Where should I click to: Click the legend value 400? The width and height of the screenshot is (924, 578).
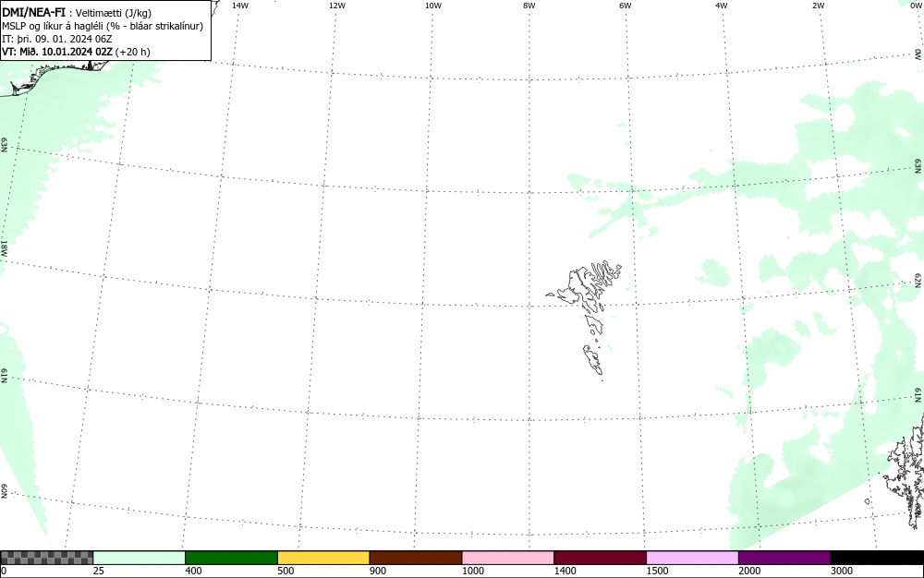click(193, 571)
